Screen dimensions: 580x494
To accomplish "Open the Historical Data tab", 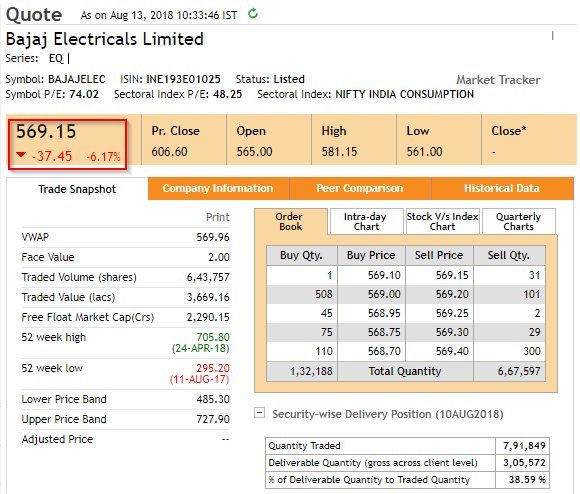I will 502,188.
